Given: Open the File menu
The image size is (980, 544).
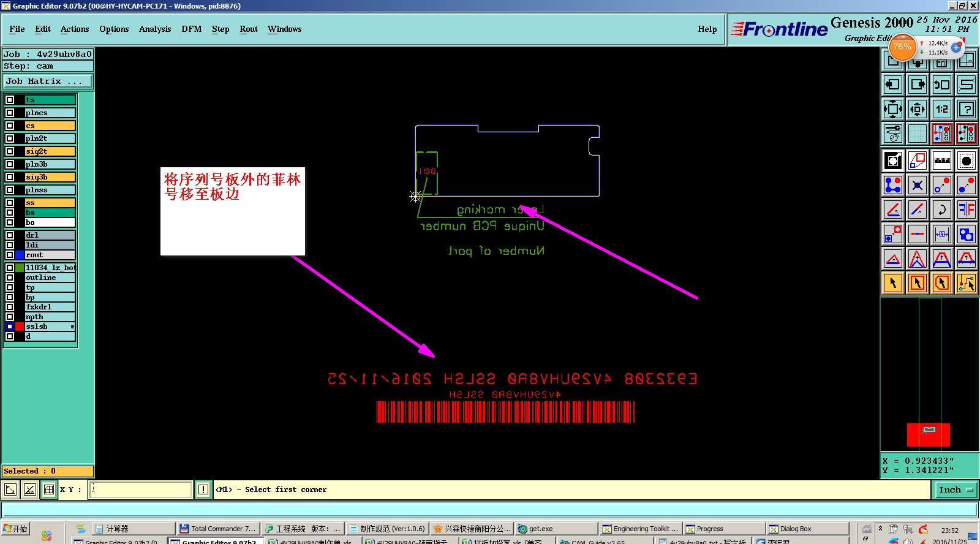Looking at the screenshot, I should point(17,29).
